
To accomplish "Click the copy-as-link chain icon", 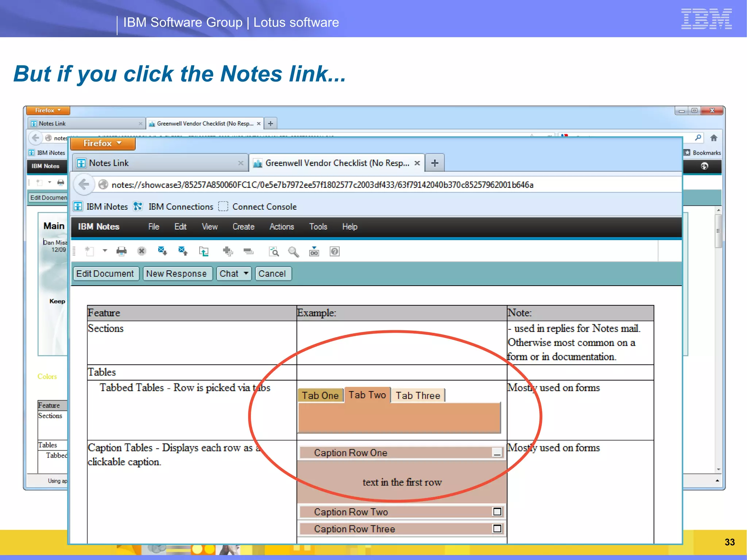I will pyautogui.click(x=314, y=251).
